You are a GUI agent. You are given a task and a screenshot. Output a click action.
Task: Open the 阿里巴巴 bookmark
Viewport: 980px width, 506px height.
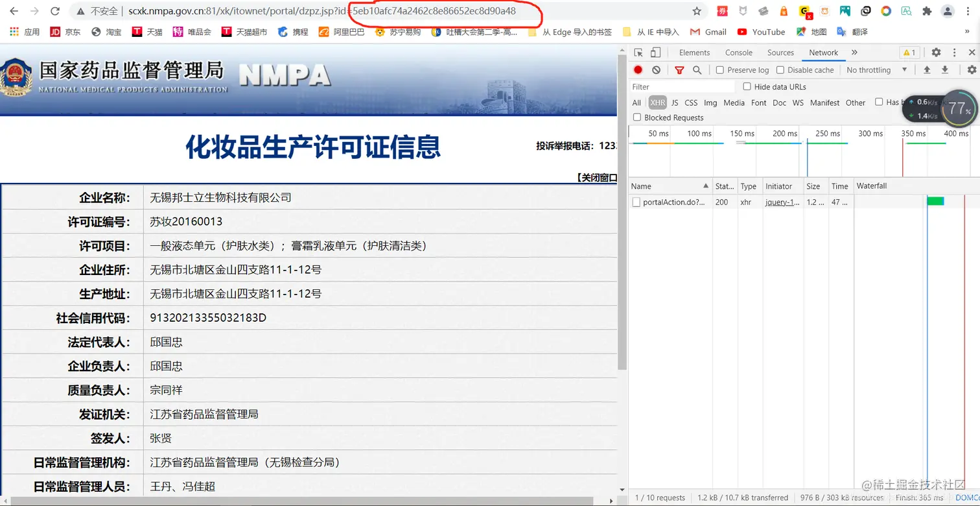(342, 32)
